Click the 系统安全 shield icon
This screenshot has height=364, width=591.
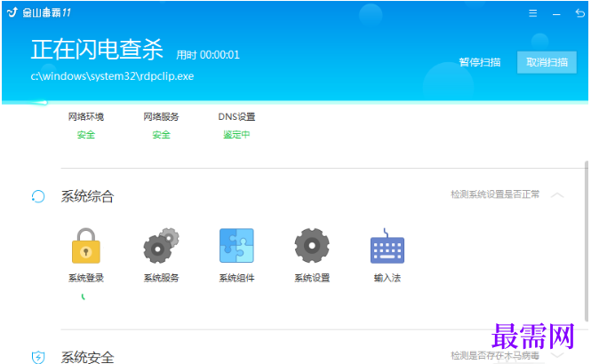tap(38, 357)
